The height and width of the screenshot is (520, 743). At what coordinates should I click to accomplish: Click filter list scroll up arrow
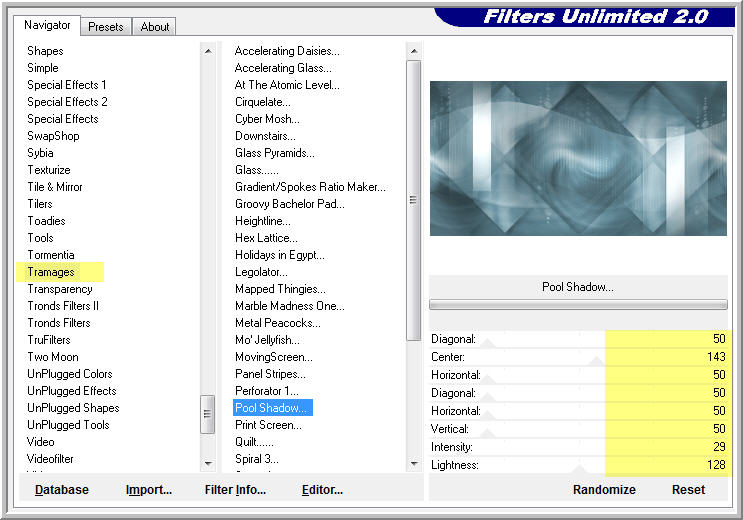tap(414, 51)
